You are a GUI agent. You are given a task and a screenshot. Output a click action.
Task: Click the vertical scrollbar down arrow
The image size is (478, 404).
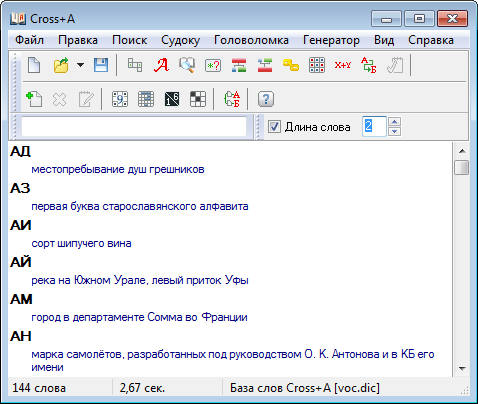point(462,369)
